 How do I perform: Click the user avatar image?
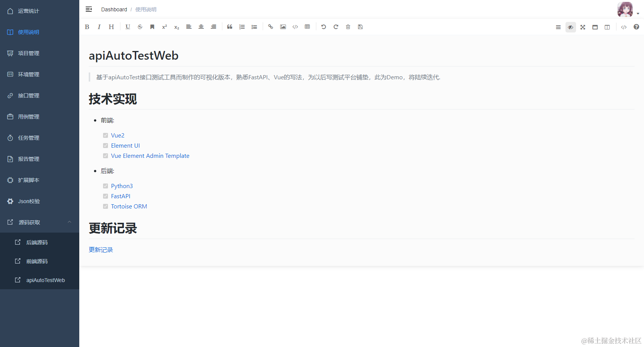coord(625,9)
